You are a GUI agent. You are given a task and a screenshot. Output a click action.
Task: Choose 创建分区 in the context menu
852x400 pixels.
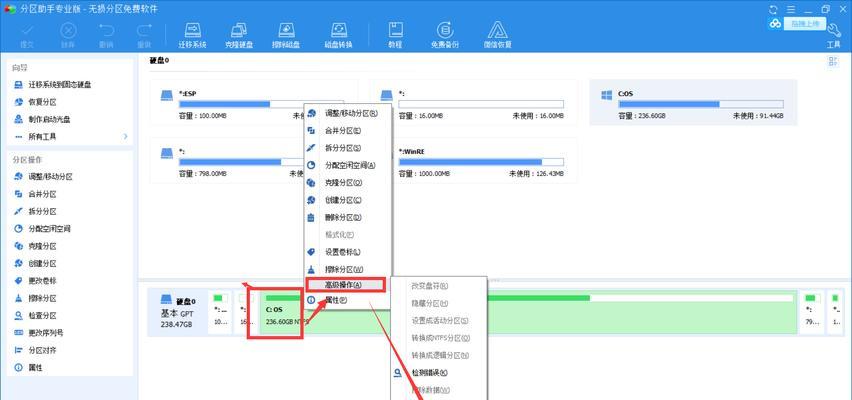pos(347,200)
